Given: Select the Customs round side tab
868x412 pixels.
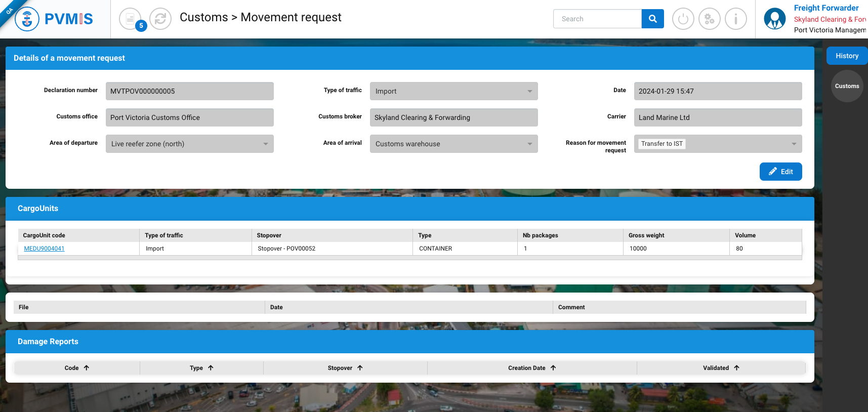Looking at the screenshot, I should tap(847, 86).
